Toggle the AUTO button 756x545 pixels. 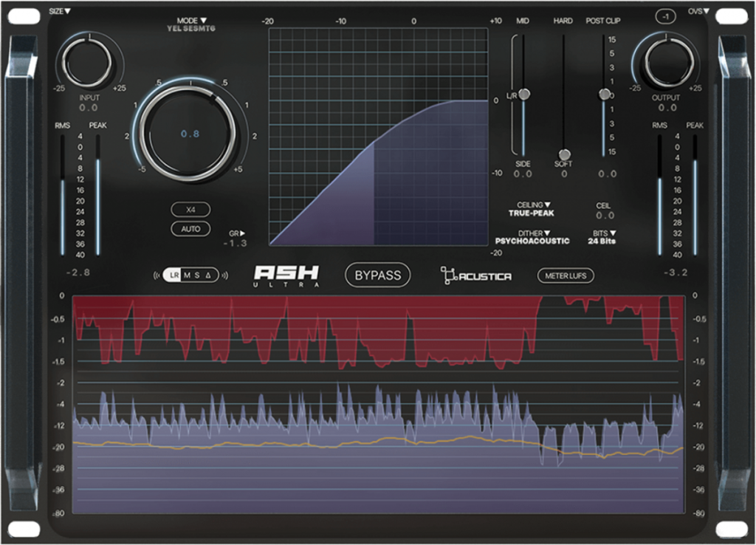pyautogui.click(x=191, y=229)
